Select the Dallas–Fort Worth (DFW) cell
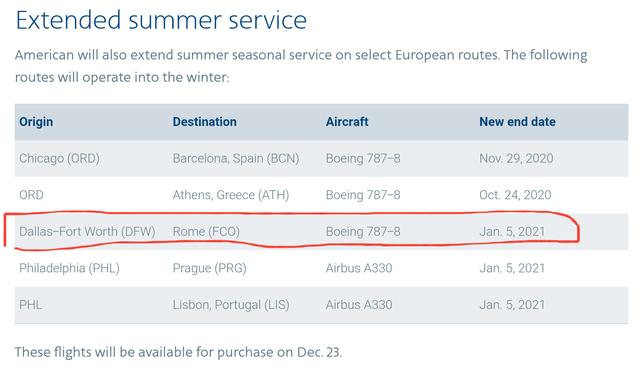640x368 pixels. tap(87, 232)
